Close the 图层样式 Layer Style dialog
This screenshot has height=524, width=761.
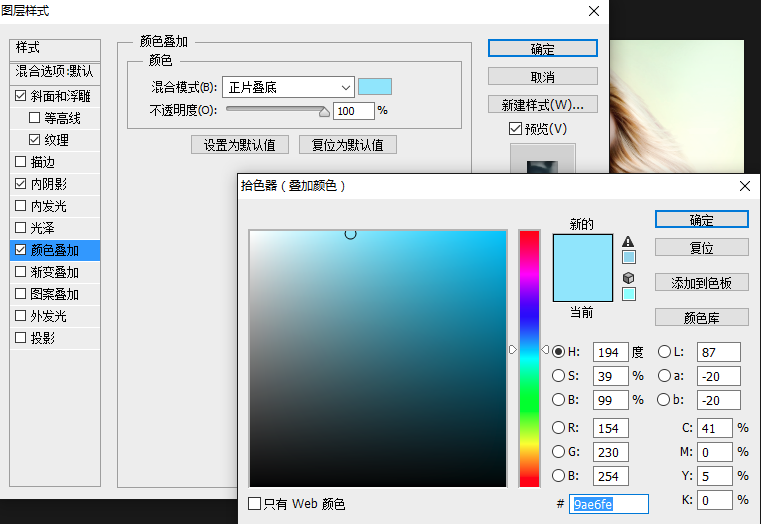coord(594,11)
